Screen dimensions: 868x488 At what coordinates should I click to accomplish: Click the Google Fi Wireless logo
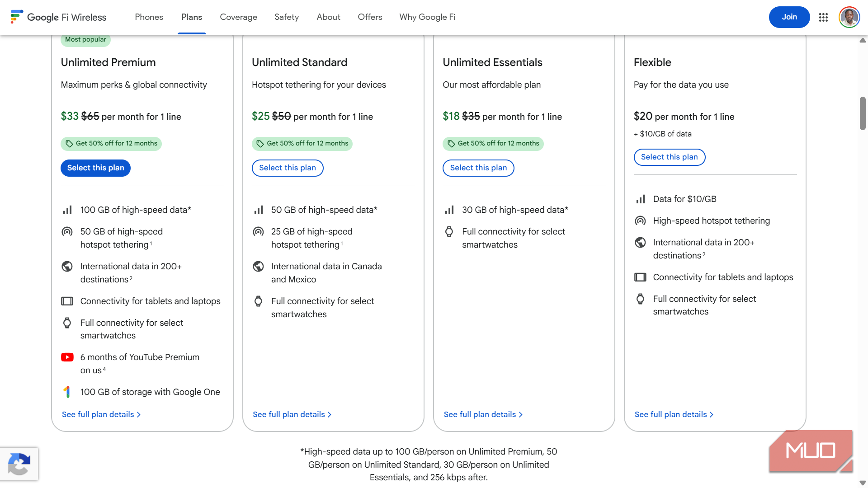58,17
